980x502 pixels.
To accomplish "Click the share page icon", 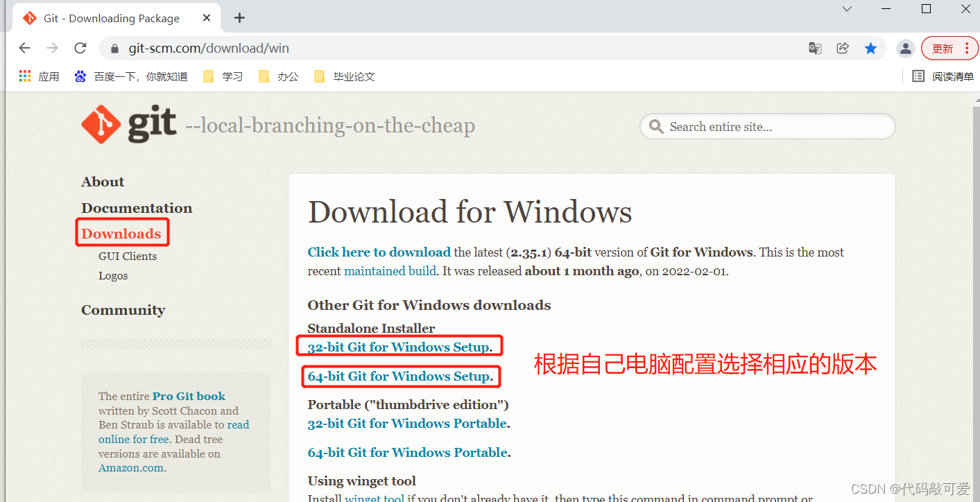I will [843, 48].
